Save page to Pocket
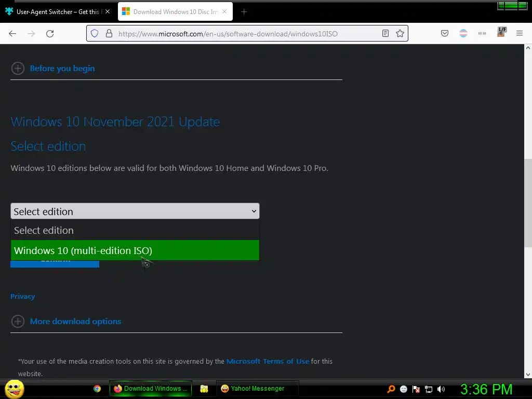The height and width of the screenshot is (399, 532). click(445, 33)
